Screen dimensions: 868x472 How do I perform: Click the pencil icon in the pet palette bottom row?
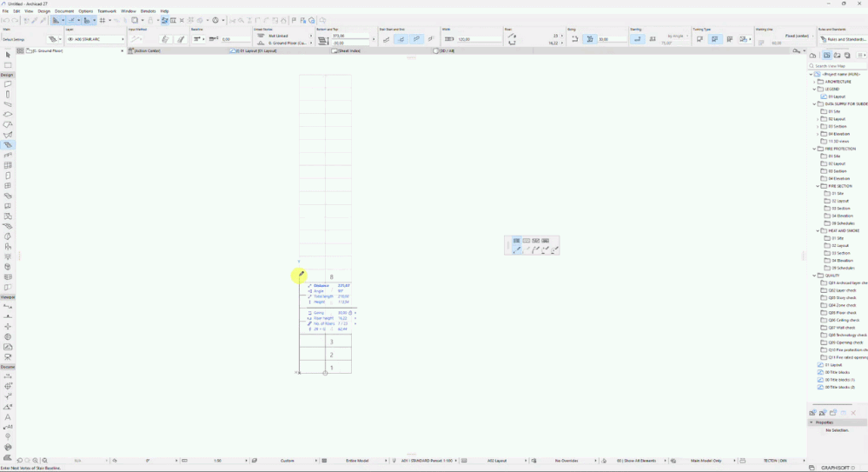tap(517, 249)
